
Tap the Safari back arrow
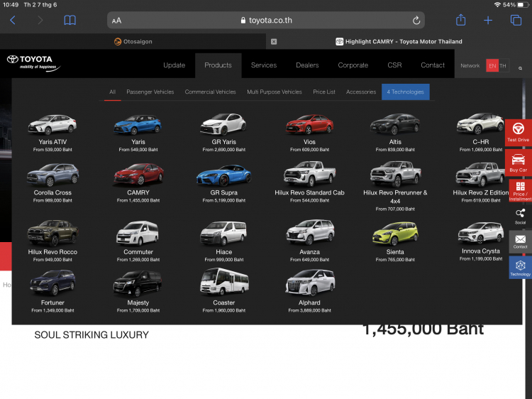13,21
